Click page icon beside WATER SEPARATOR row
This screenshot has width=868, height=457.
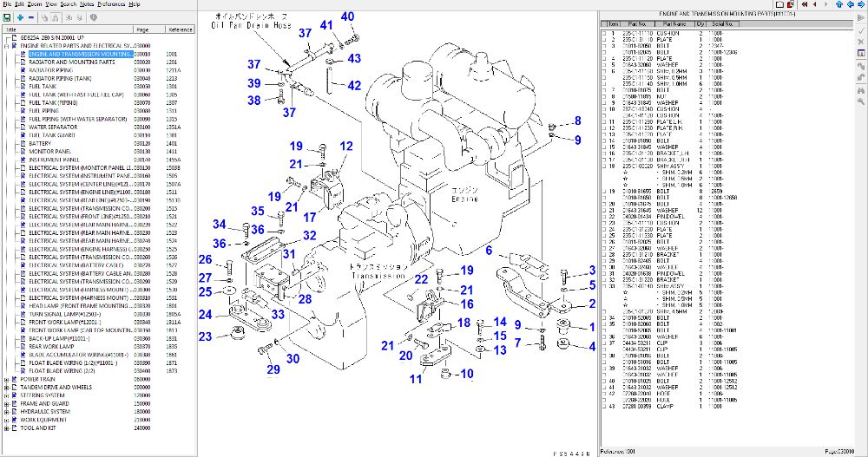pyautogui.click(x=23, y=127)
